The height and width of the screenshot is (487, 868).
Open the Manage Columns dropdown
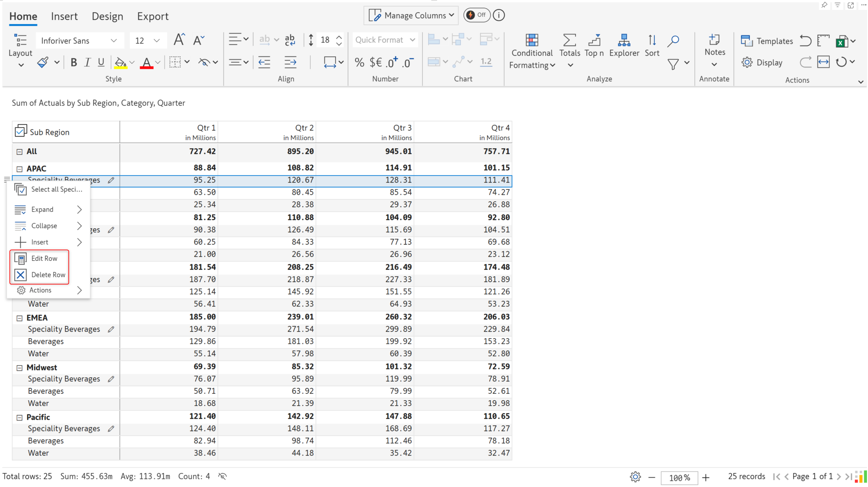411,15
